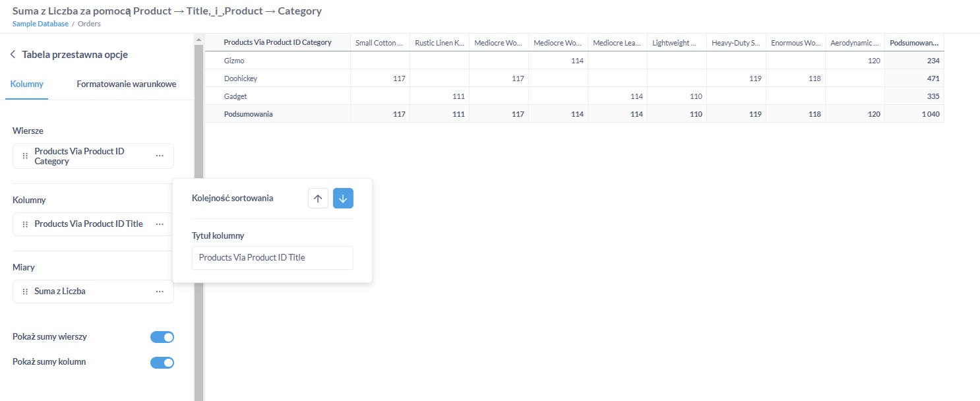Screen dimensions: 980x401
Task: Open the ellipsis options for Products Via Product ID Title
Action: 159,224
